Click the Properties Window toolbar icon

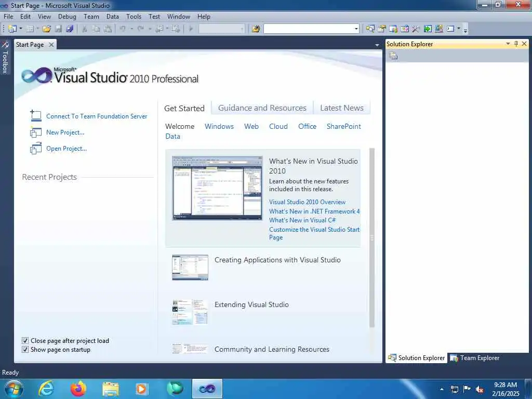tap(382, 29)
